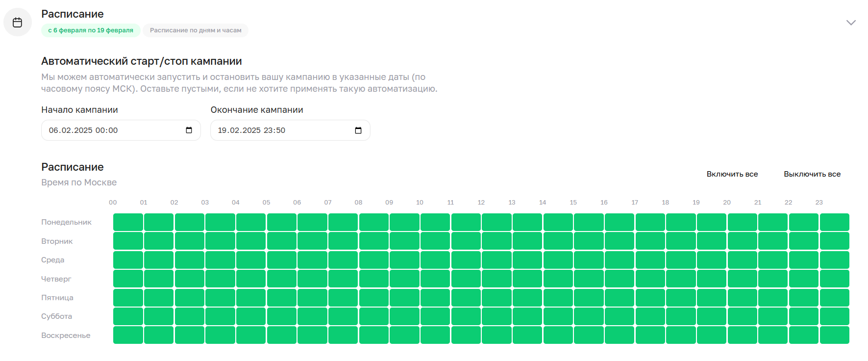Click the "с 6 февраля по 19 февраля" tag

pos(91,30)
